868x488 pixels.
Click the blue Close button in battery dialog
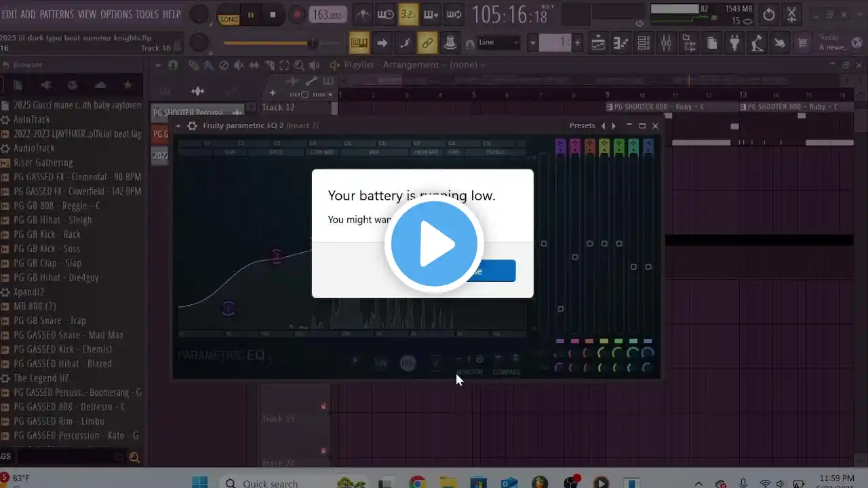coord(472,271)
